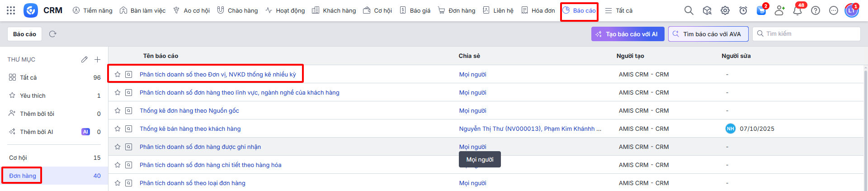Open the app launcher grid icon
The image size is (868, 191).
(11, 10)
